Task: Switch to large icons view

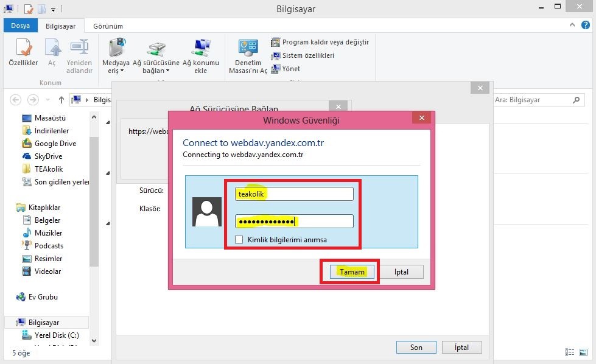Action: 583,352
